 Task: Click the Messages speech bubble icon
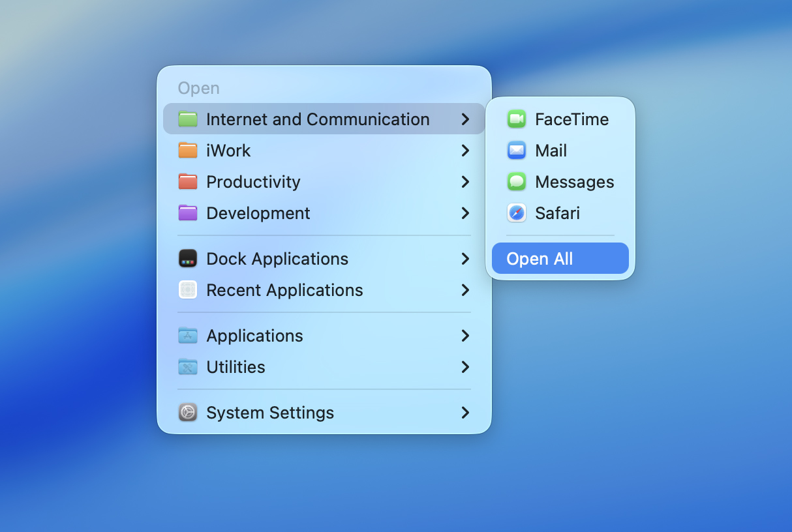click(x=517, y=182)
